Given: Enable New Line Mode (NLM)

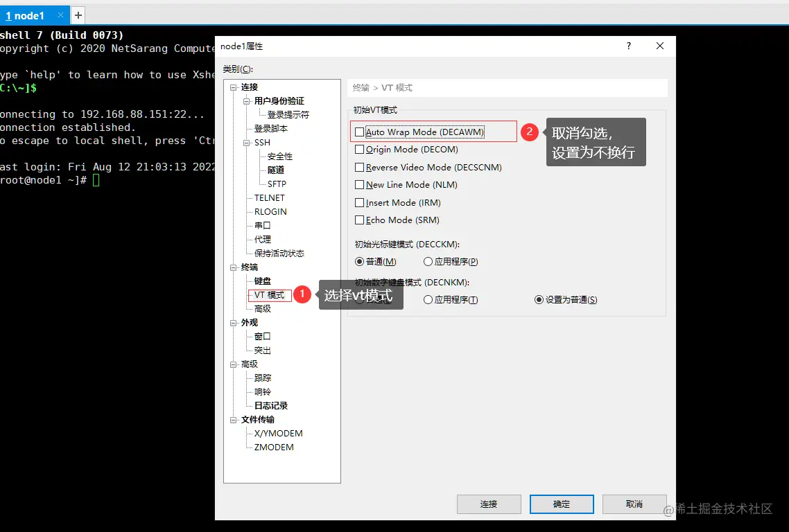Looking at the screenshot, I should point(359,184).
